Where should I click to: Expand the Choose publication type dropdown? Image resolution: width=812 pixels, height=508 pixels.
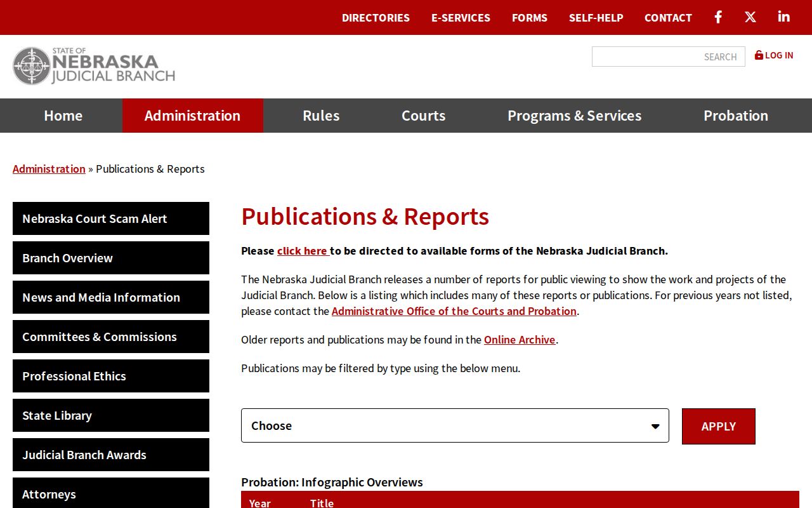(455, 425)
